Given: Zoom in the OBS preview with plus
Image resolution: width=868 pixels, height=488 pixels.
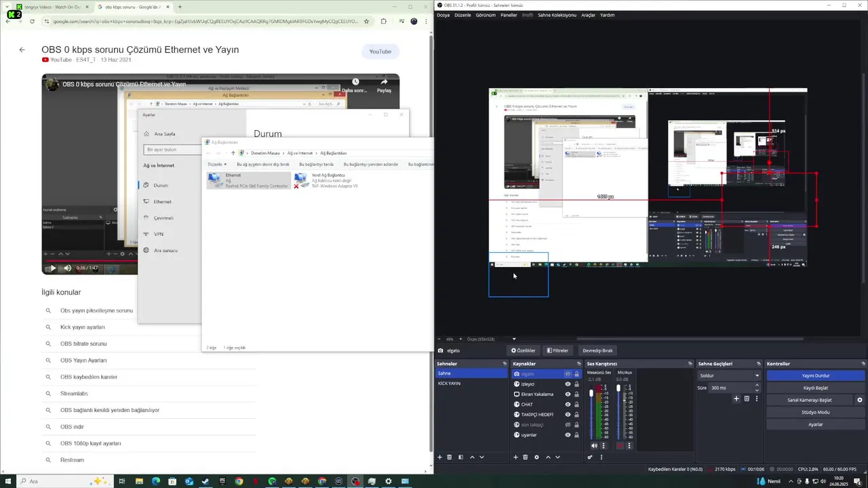Looking at the screenshot, I should pyautogui.click(x=460, y=339).
